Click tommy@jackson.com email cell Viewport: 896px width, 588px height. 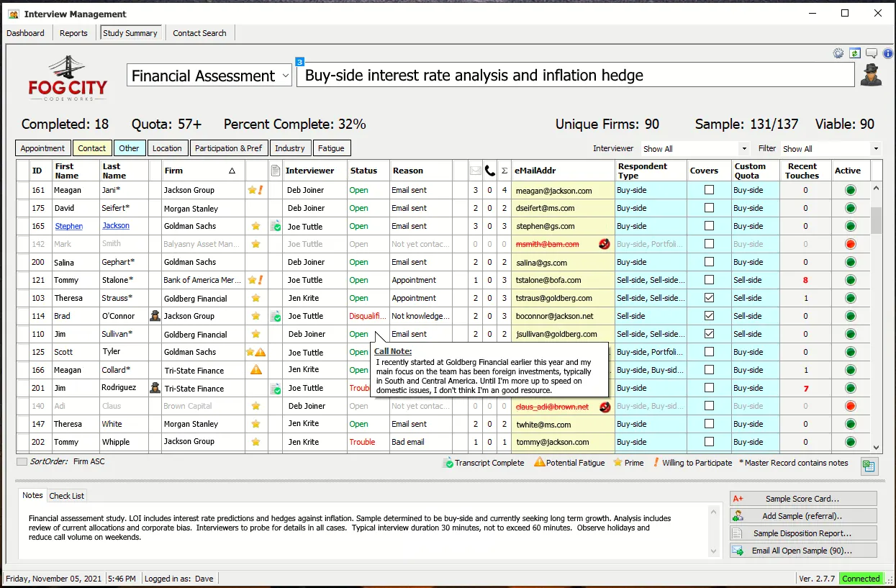563,442
